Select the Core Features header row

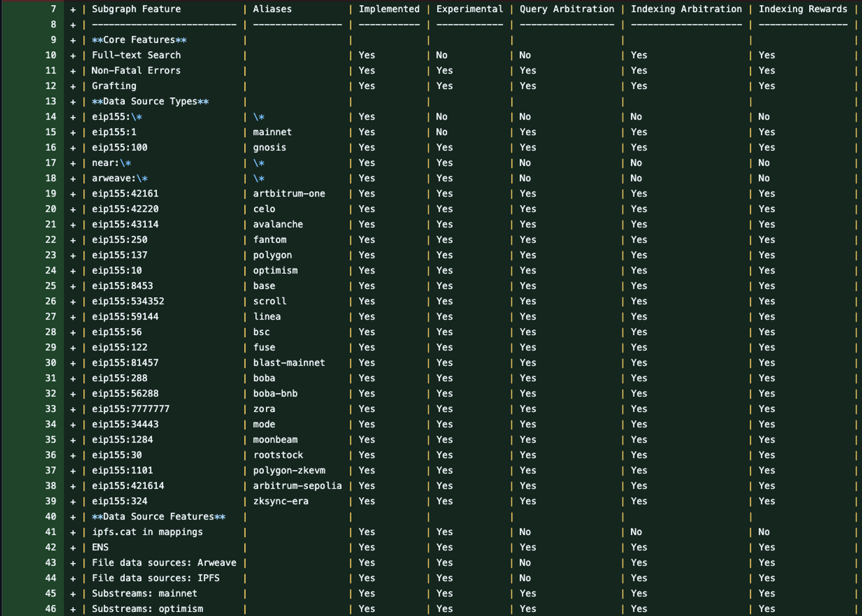[x=140, y=40]
